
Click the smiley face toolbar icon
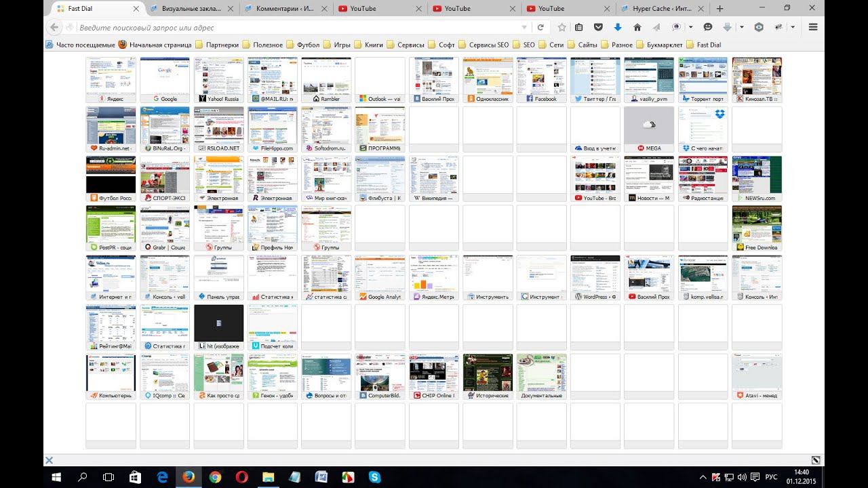pos(708,28)
